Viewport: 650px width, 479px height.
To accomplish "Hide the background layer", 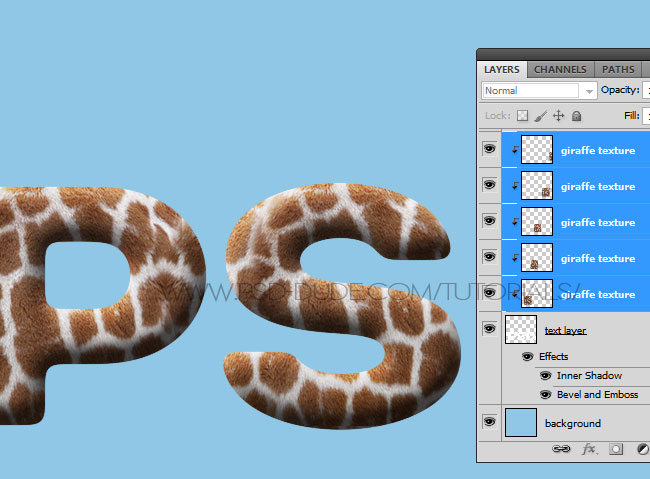I will [490, 422].
